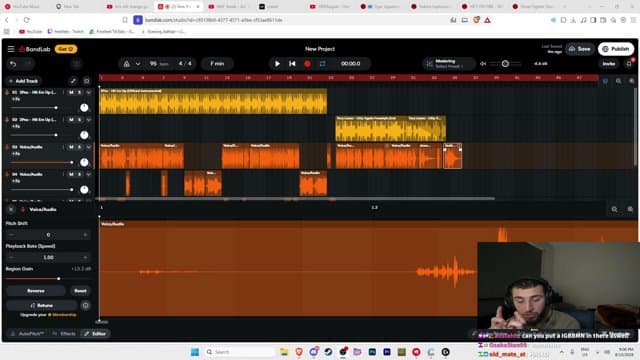The width and height of the screenshot is (640, 360).
Task: Toggle cycle loop mode
Action: pos(322,64)
